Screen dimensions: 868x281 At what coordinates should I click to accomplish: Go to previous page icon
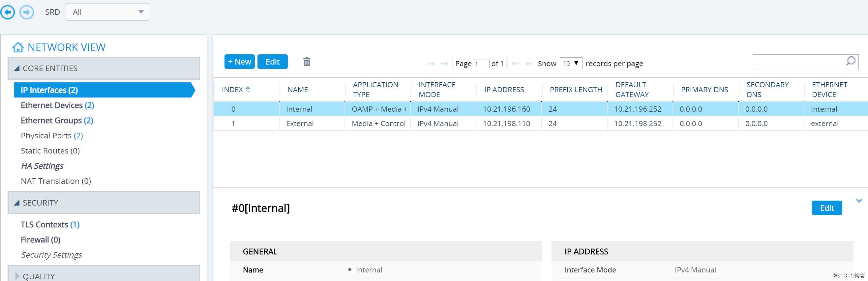click(x=444, y=63)
